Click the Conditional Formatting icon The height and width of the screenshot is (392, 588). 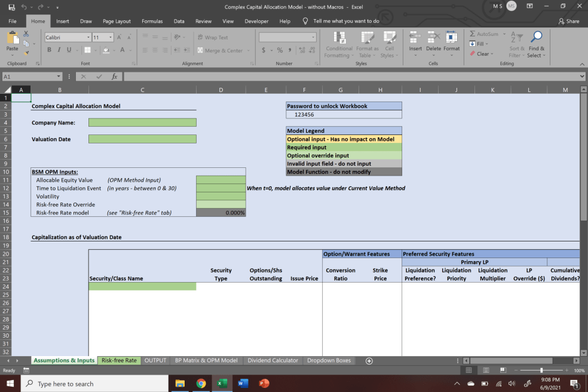point(339,38)
